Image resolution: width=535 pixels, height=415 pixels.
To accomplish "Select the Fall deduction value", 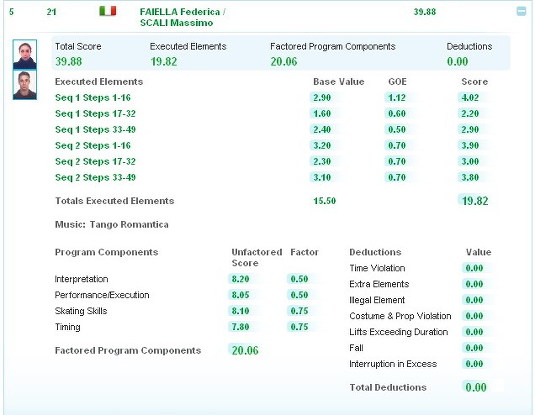I will click(474, 348).
